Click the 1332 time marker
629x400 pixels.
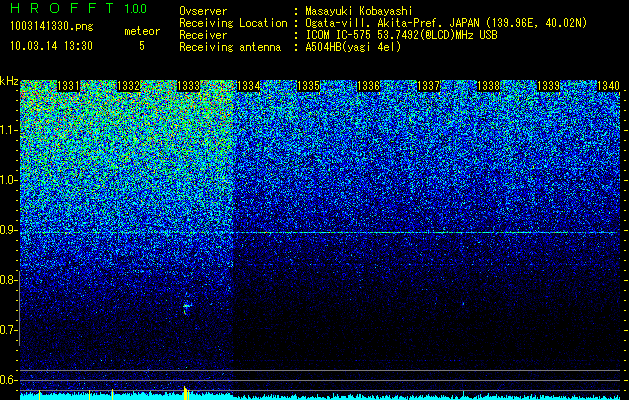128,86
